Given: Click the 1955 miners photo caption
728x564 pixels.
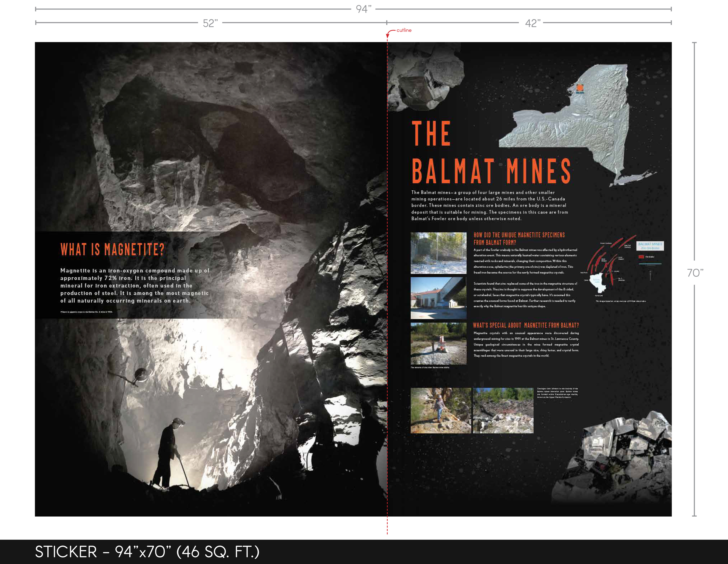Looking at the screenshot, I should coord(86,312).
